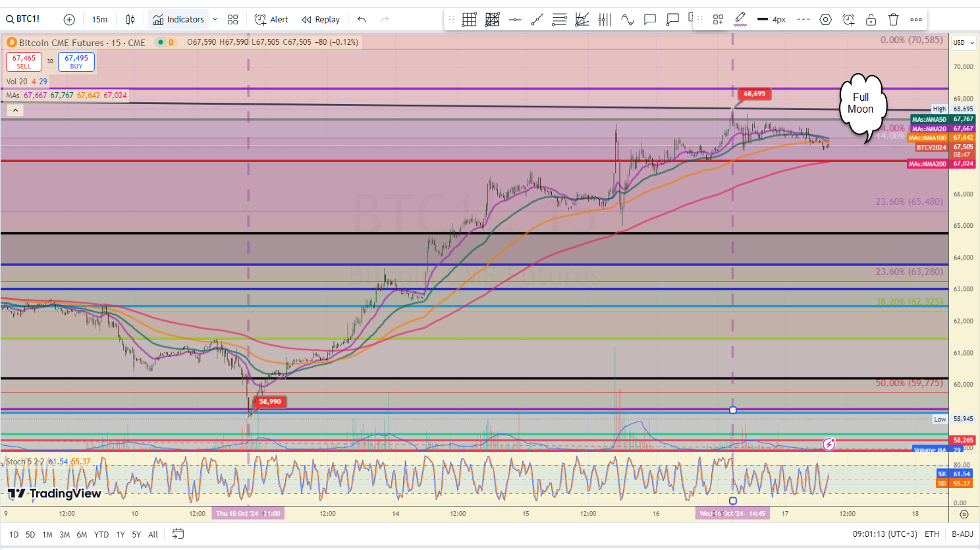Open timezone menu at 09:01:13 (UTC+3)
The width and height of the screenshot is (980, 550).
coord(885,534)
